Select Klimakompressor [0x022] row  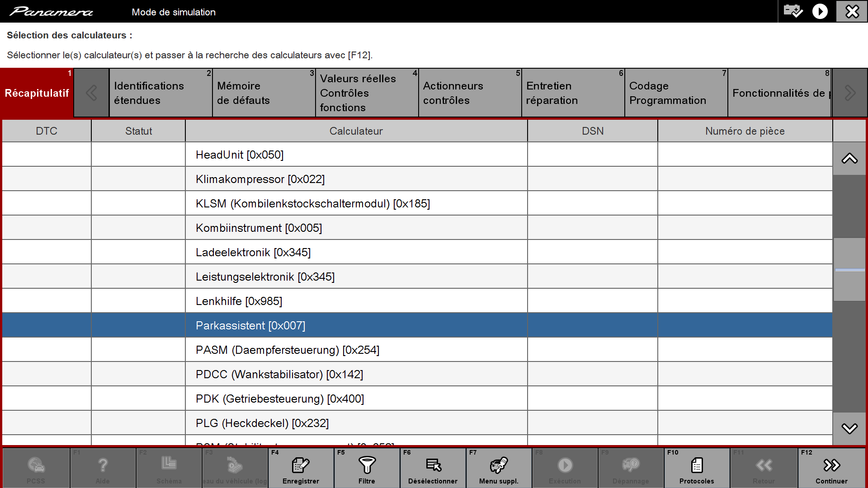tap(417, 179)
